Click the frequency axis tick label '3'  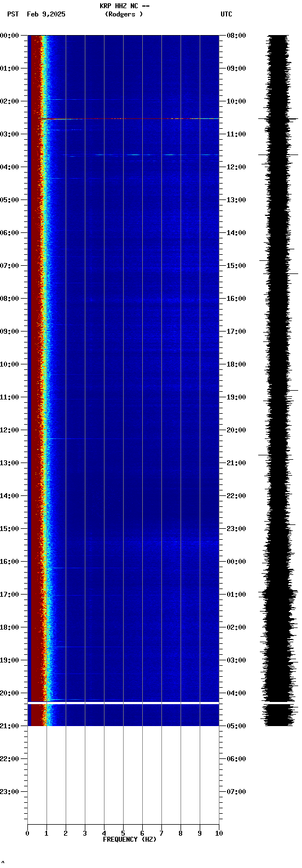(x=85, y=833)
